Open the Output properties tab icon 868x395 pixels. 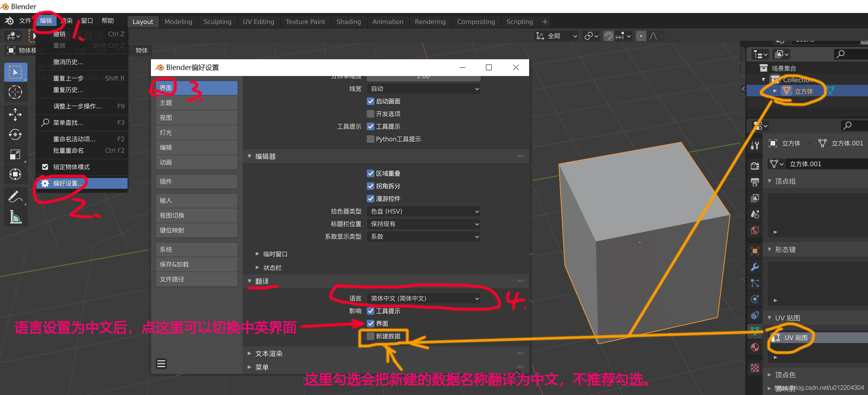click(x=755, y=182)
